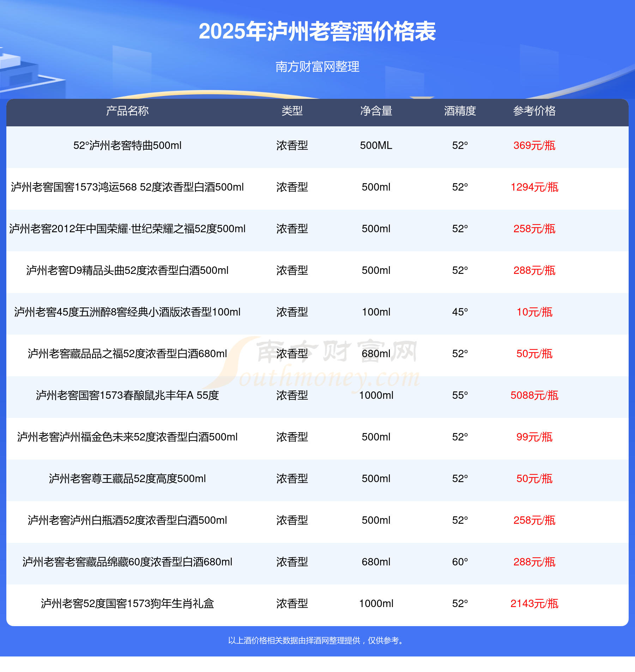
Task: Select product 泸州老窖藏品品之福52度
Action: click(x=127, y=354)
